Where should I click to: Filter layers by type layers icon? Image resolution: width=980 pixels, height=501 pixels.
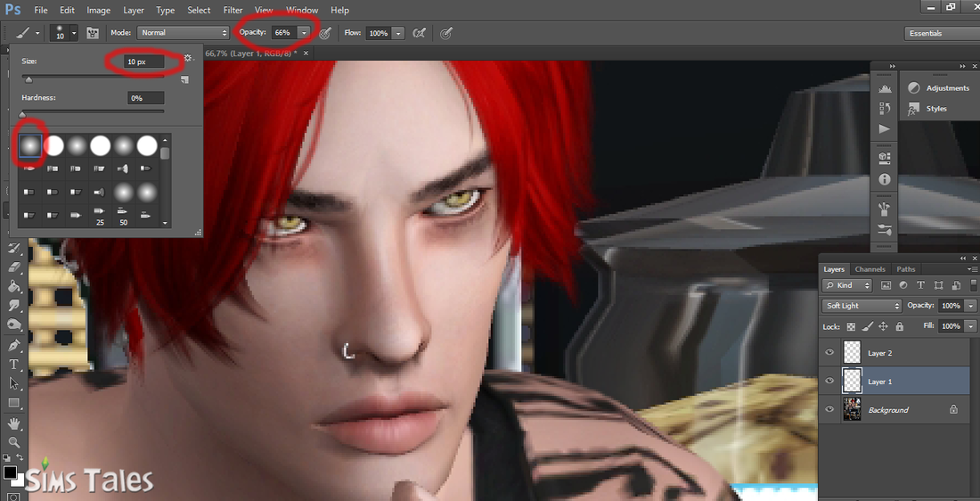[x=920, y=285]
